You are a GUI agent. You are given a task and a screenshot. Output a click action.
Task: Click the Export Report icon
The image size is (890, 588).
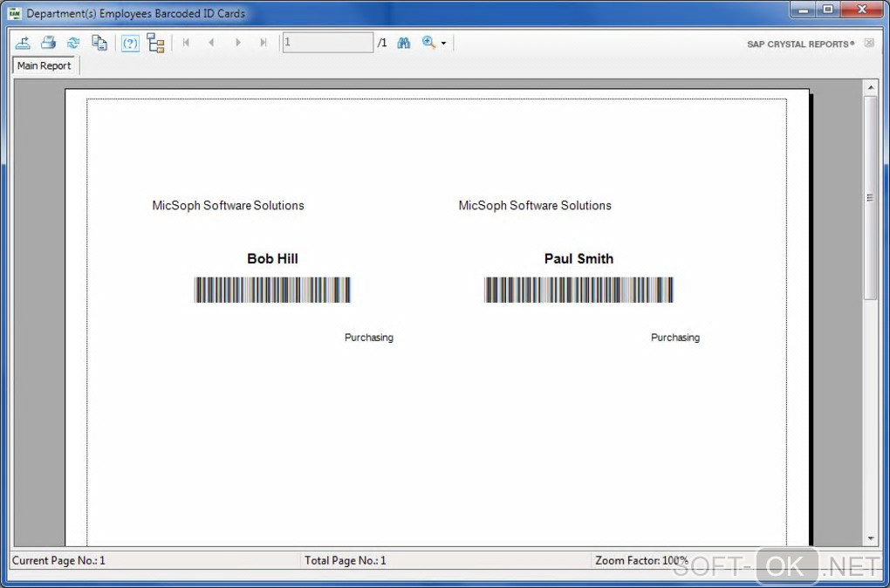tap(23, 43)
